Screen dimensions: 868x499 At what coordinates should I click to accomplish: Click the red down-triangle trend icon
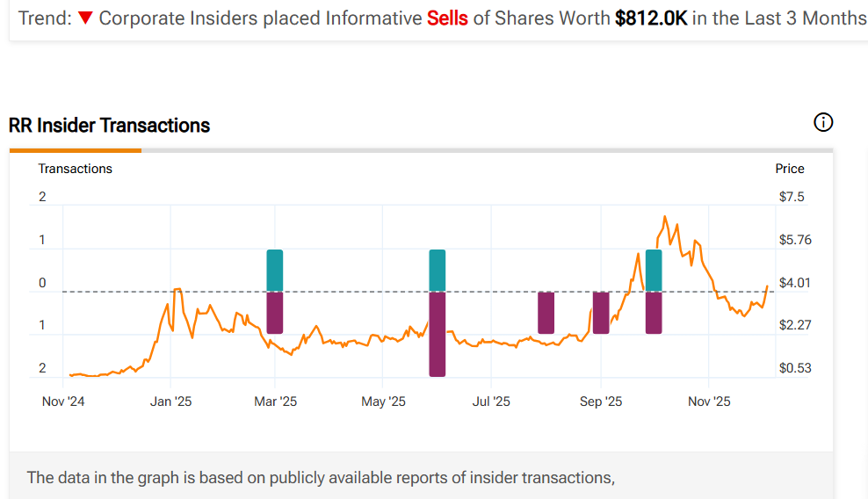click(x=85, y=18)
